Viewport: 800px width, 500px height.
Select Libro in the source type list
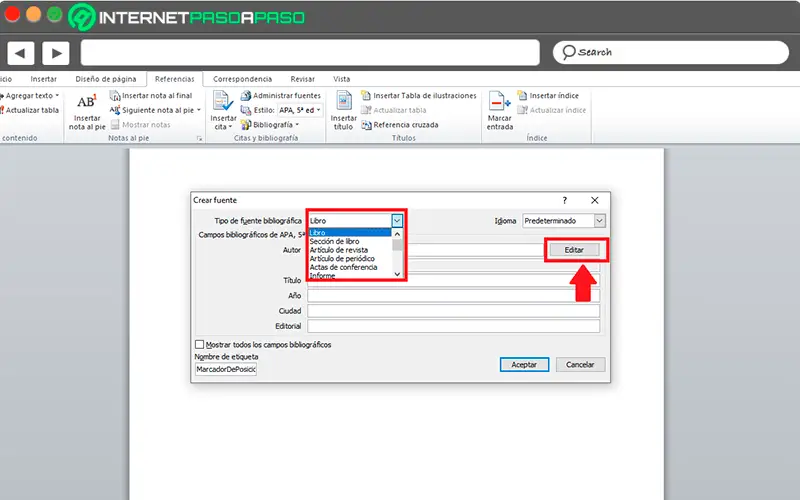tap(349, 233)
